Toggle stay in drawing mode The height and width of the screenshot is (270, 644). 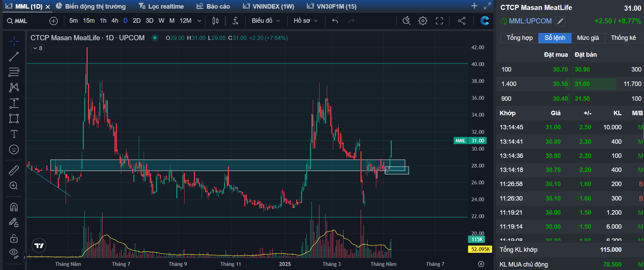tap(14, 223)
